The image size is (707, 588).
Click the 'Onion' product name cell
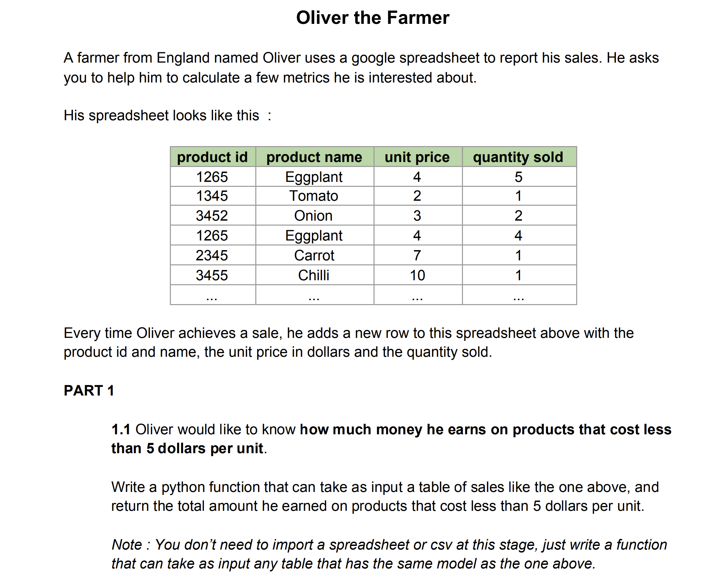[x=315, y=216]
